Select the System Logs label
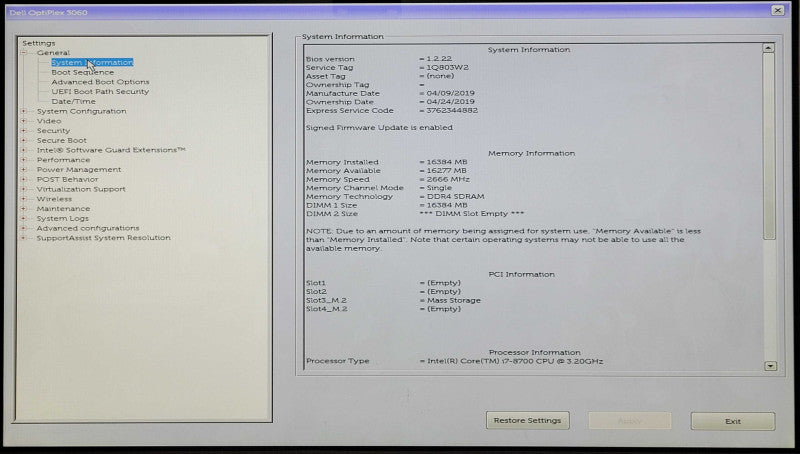800x454 pixels. point(63,218)
